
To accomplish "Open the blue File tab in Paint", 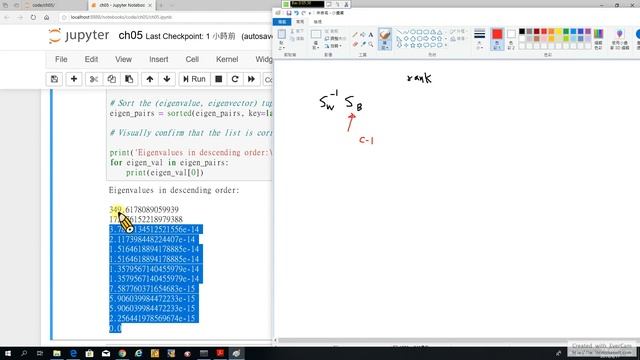I will coord(282,22).
